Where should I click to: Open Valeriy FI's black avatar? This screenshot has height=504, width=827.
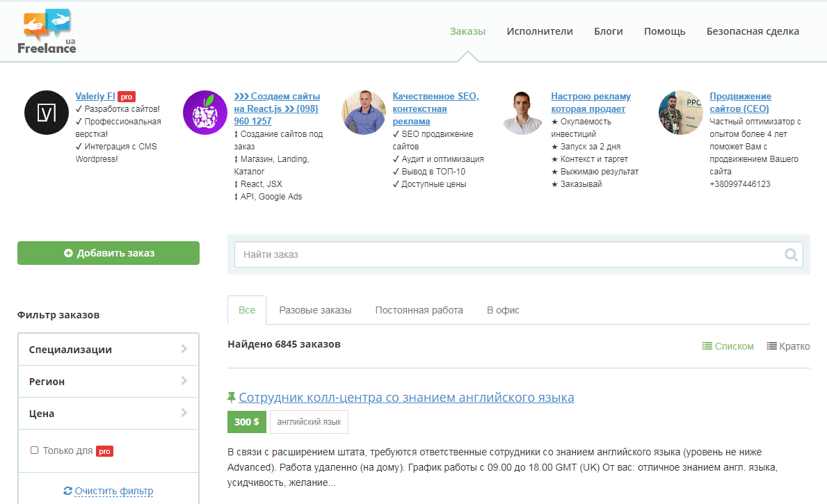click(47, 113)
